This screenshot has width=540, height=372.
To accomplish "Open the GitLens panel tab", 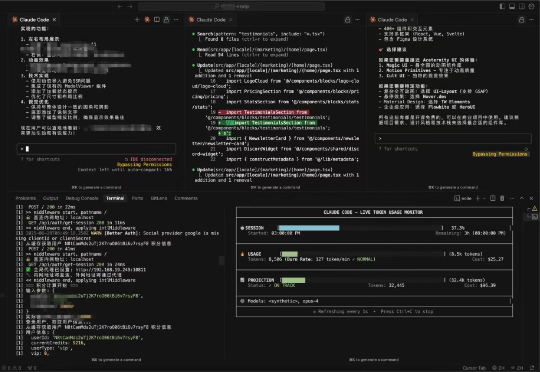I will 159,198.
